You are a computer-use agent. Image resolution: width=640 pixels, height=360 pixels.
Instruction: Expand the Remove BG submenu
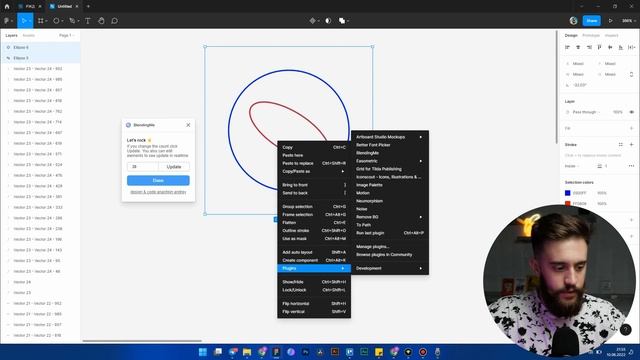[x=389, y=217]
